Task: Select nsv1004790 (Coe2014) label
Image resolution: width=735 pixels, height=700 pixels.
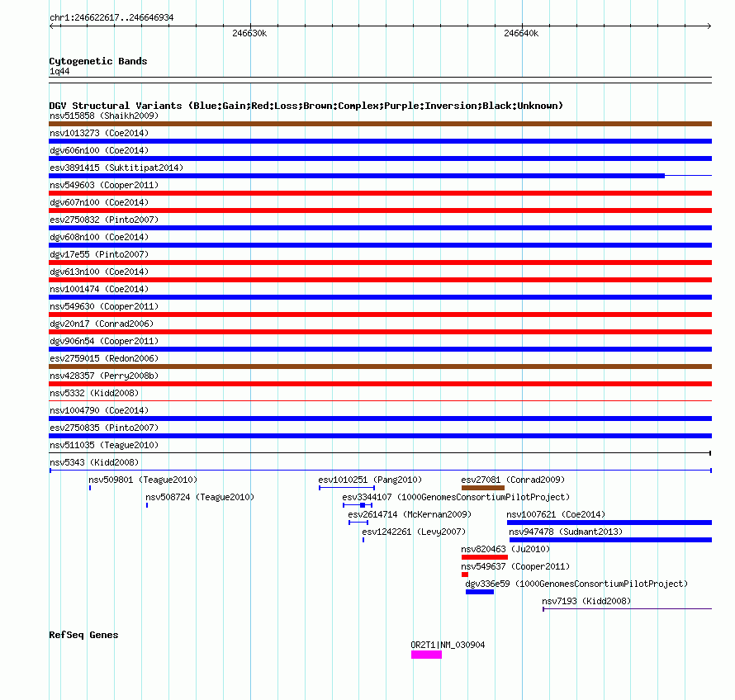Action: click(x=99, y=410)
